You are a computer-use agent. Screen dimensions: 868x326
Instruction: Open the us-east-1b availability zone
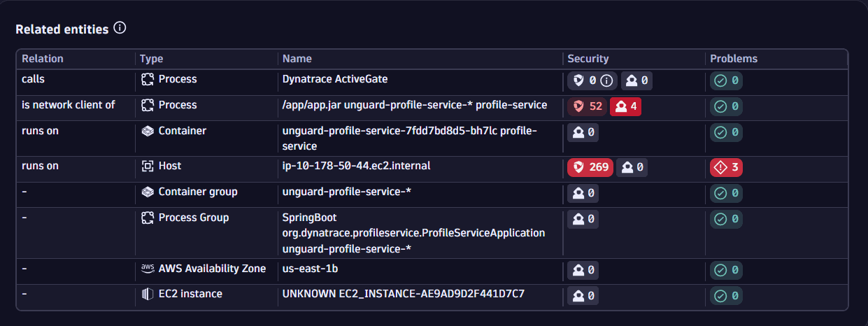pos(311,269)
